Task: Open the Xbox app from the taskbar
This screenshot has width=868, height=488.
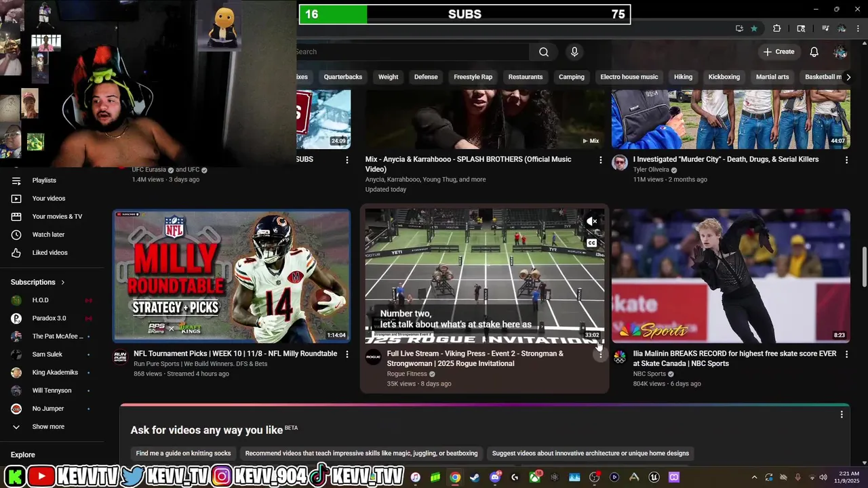Action: click(535, 477)
